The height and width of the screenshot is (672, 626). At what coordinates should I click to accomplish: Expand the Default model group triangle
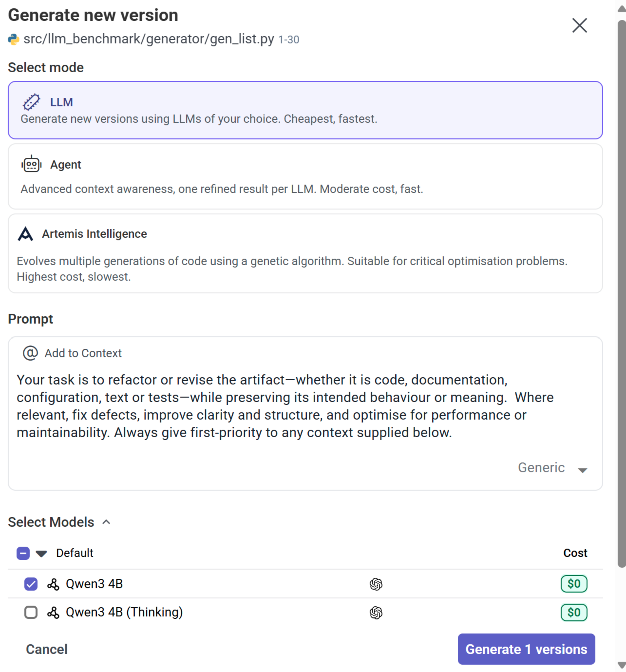41,553
